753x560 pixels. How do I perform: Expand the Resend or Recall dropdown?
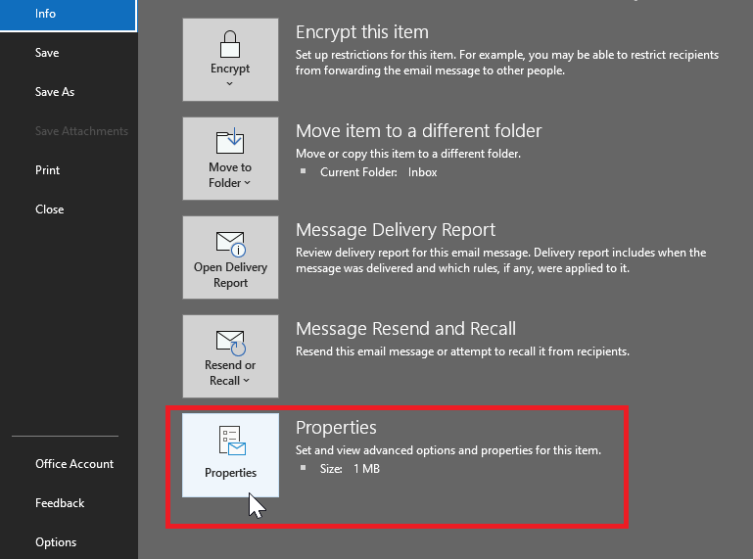coord(230,356)
